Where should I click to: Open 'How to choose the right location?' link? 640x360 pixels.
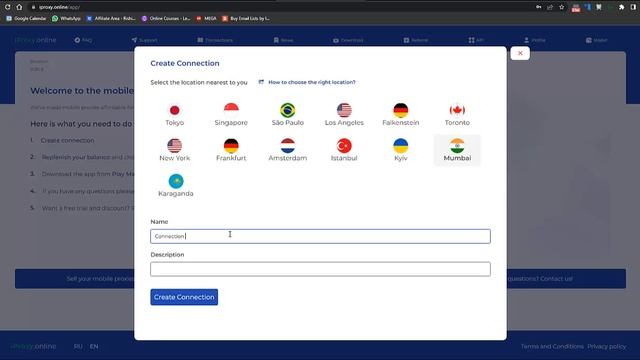311,82
